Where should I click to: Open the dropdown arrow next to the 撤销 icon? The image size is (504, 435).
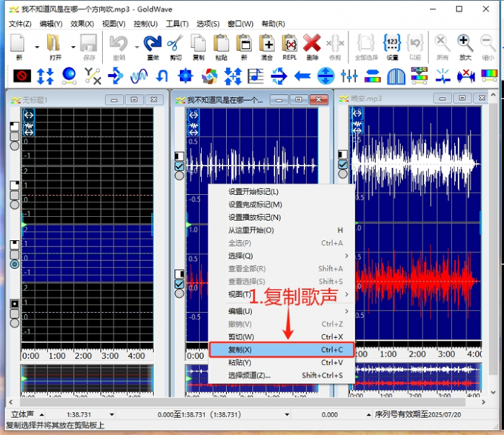tap(136, 47)
